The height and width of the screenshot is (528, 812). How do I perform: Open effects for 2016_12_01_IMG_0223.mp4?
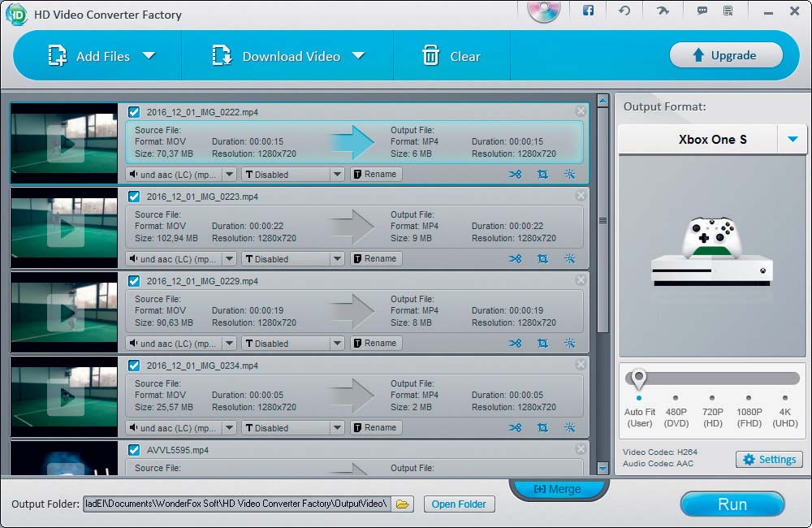pos(570,258)
